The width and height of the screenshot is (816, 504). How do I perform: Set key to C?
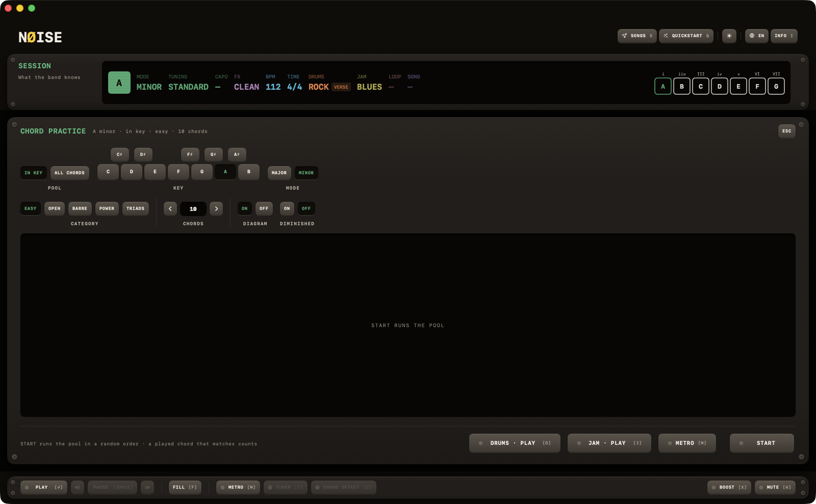pos(108,172)
